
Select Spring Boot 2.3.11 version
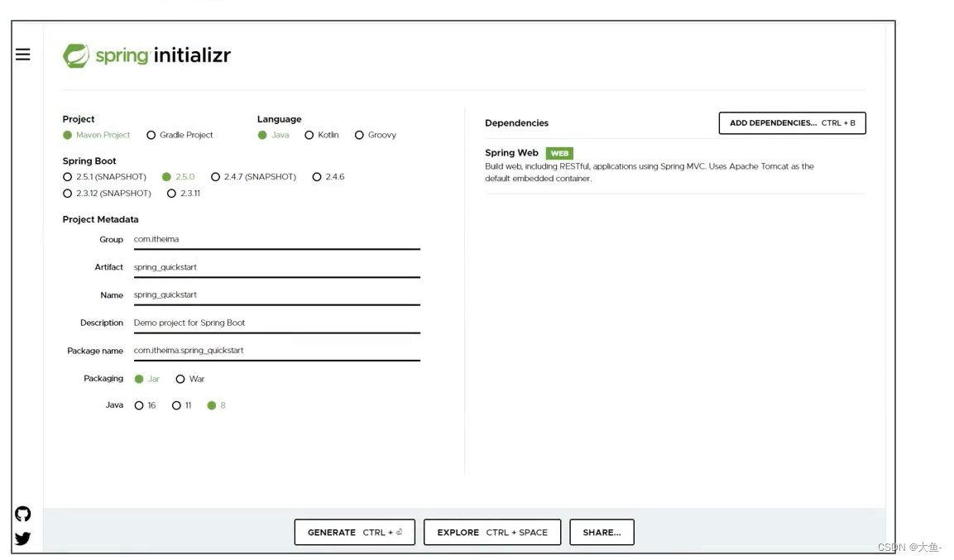[x=184, y=194]
